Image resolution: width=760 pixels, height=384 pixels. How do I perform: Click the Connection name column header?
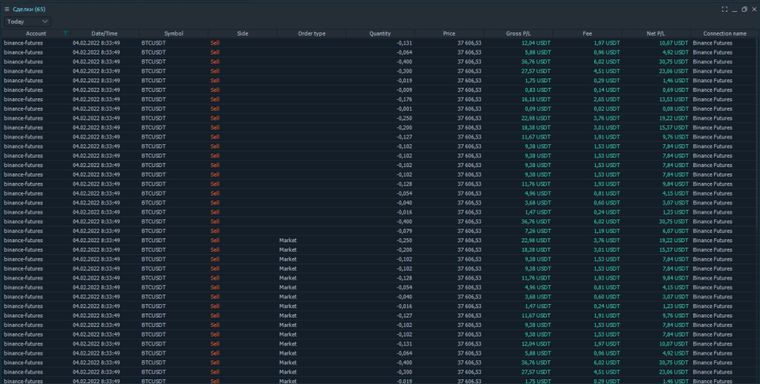(725, 33)
